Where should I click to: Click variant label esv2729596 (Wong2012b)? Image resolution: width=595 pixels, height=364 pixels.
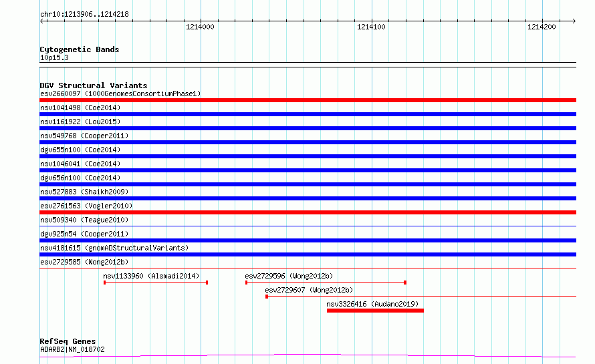tap(289, 276)
